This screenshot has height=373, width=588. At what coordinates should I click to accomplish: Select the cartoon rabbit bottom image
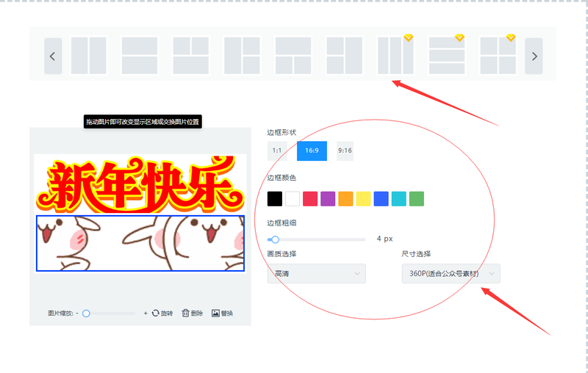140,243
